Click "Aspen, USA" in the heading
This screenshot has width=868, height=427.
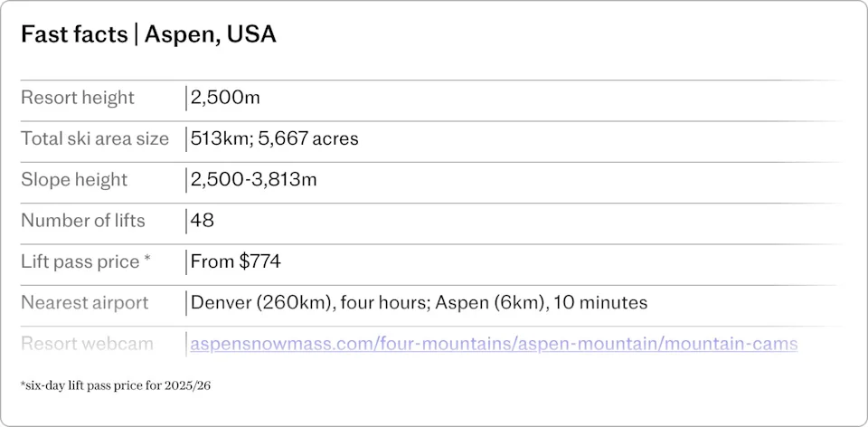(211, 35)
